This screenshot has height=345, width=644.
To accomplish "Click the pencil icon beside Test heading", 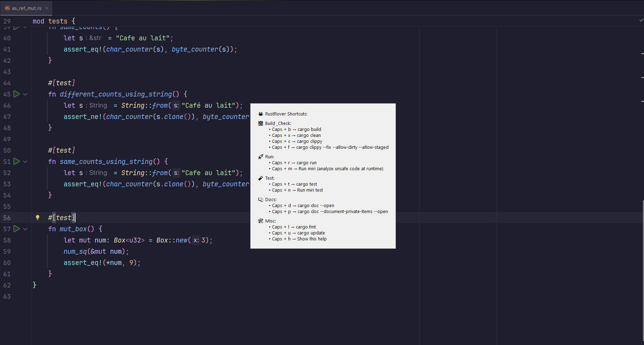I will (261, 178).
